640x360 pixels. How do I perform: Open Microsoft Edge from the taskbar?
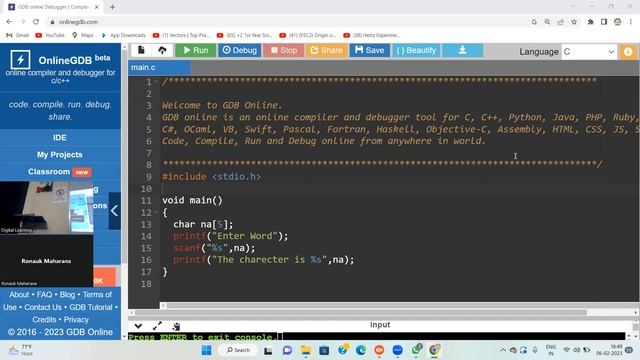(x=361, y=350)
